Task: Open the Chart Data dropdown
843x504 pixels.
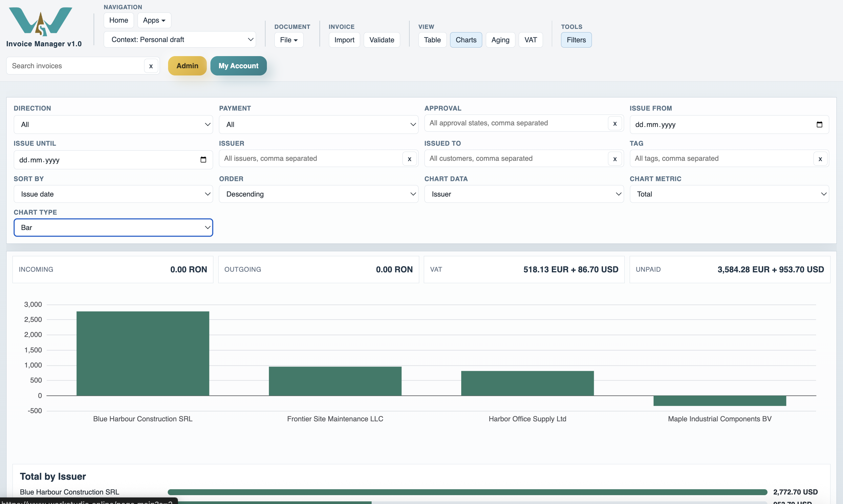Action: click(524, 194)
